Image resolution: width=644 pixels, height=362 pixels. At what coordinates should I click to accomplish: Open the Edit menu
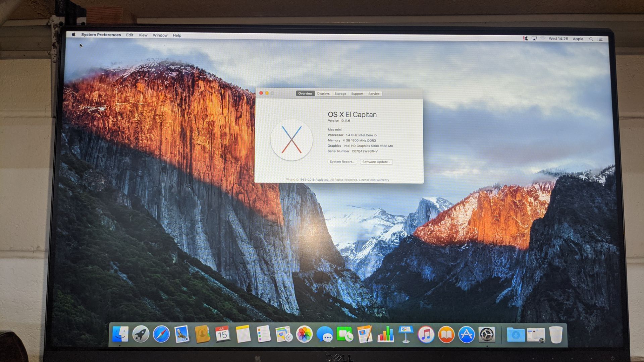[129, 35]
